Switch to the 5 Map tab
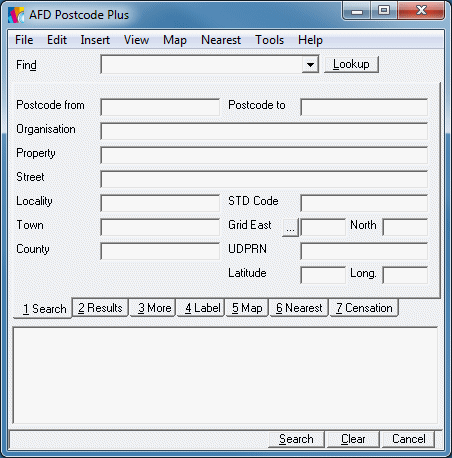This screenshot has width=452, height=458. tap(247, 308)
